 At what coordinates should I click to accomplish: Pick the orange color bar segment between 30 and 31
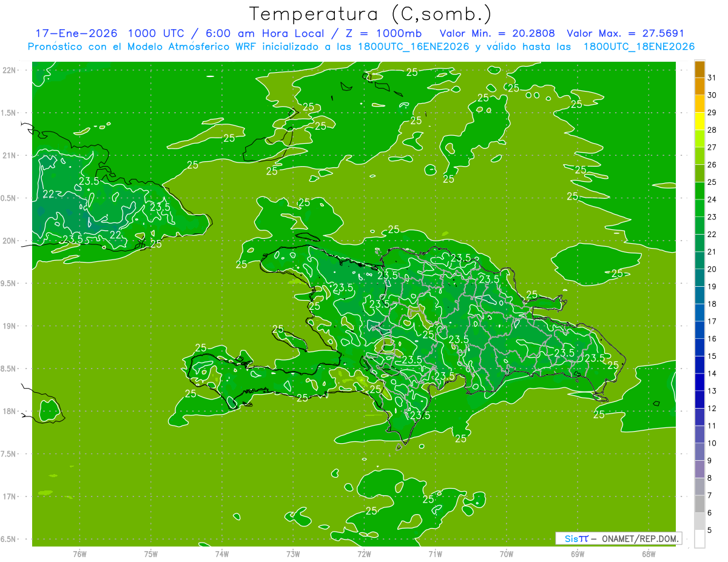[x=699, y=86]
